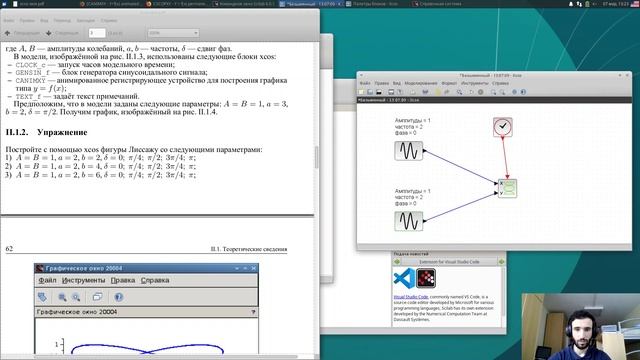Click Файл menu in the graphic window figure
This screenshot has height=360, width=640.
pyautogui.click(x=47, y=280)
